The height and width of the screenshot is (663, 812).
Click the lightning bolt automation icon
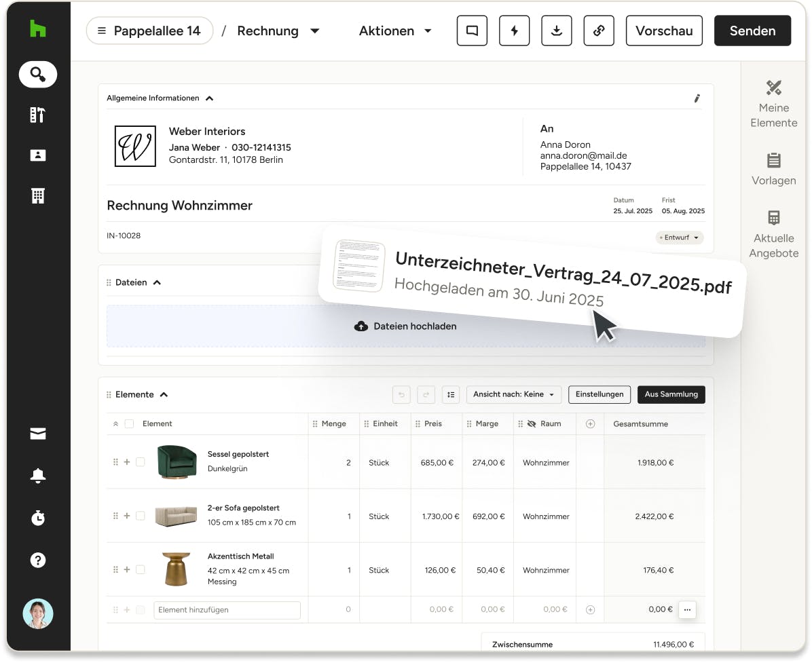click(514, 31)
